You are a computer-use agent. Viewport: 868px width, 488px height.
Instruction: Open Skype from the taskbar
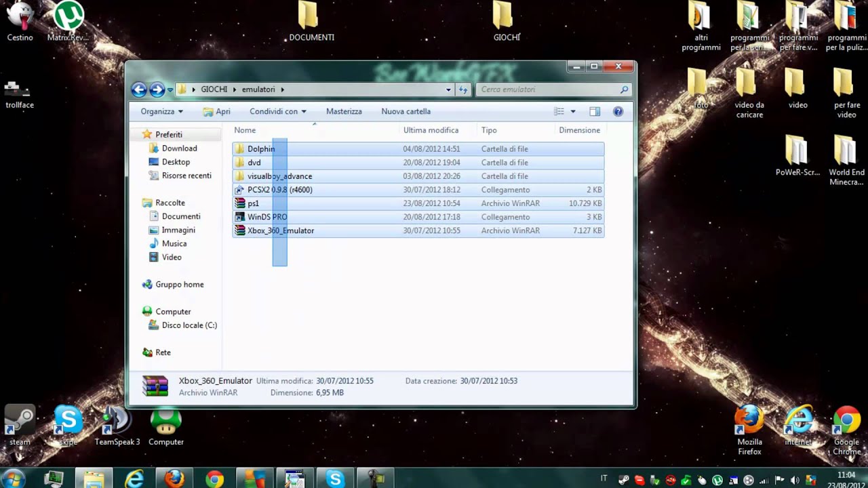click(334, 479)
